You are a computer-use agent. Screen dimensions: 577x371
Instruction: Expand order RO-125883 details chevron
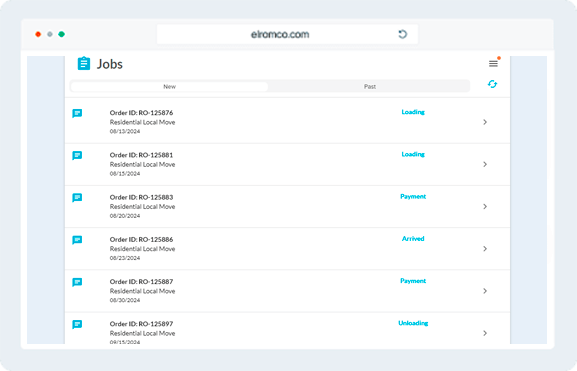tap(485, 206)
